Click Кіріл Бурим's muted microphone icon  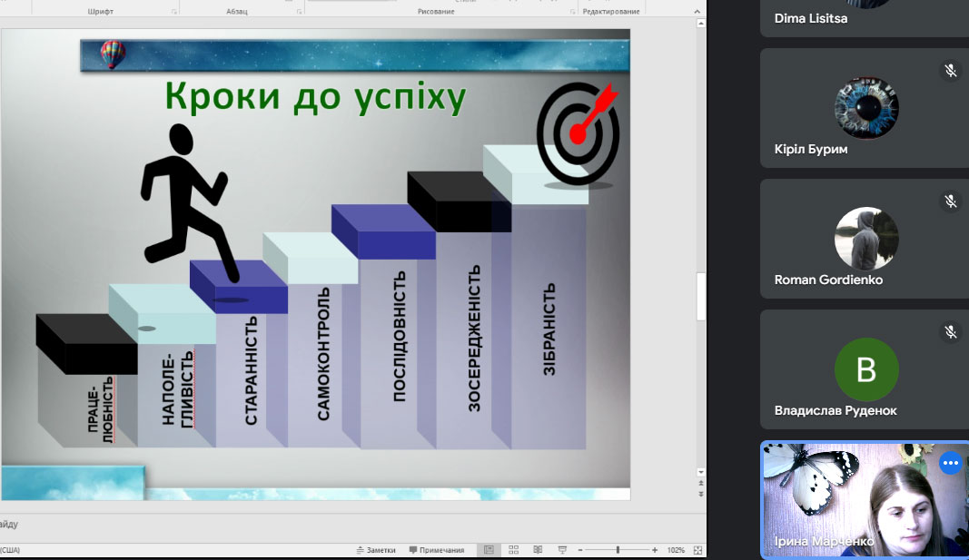(x=951, y=71)
